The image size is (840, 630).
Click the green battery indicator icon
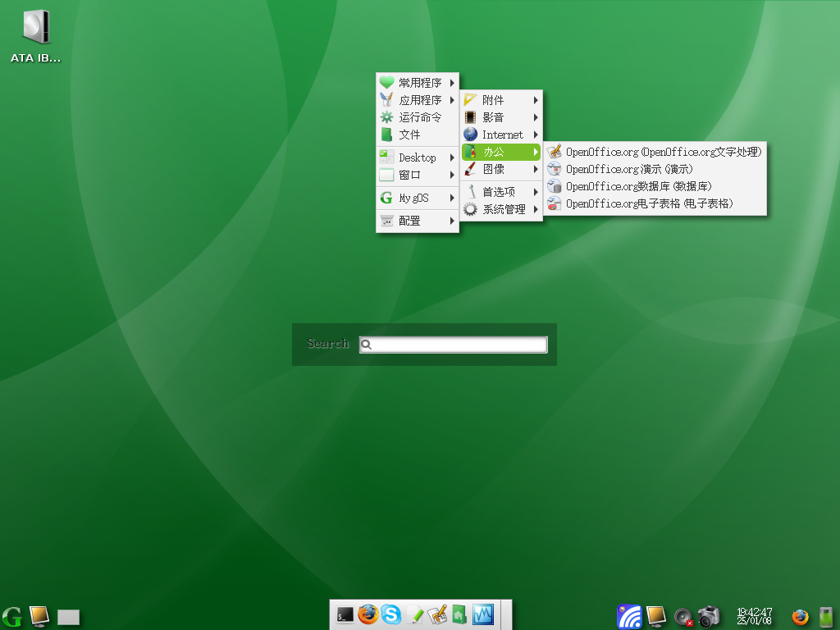[825, 617]
